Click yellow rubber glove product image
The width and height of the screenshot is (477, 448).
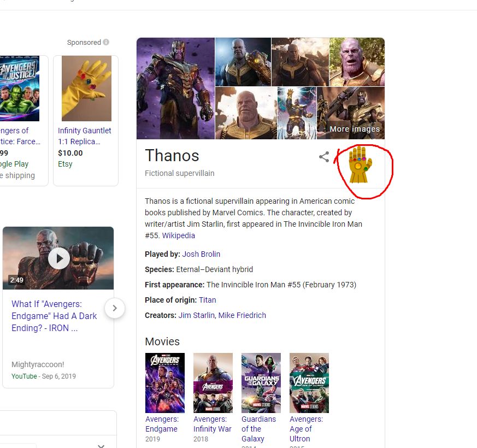(86, 88)
